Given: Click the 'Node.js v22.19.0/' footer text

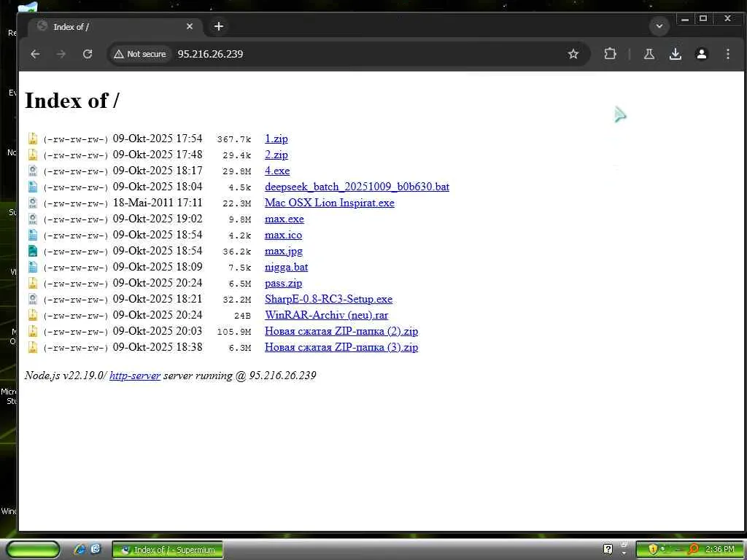Looking at the screenshot, I should [x=66, y=376].
